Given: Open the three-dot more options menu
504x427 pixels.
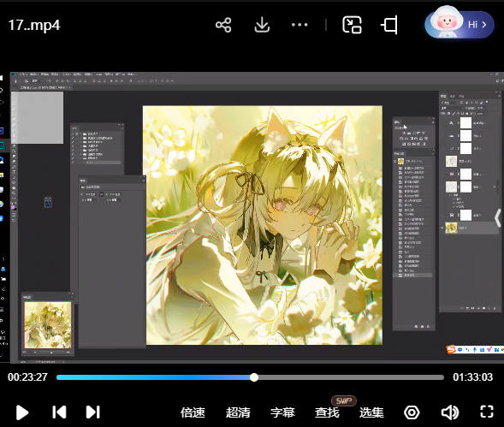Looking at the screenshot, I should click(299, 25).
